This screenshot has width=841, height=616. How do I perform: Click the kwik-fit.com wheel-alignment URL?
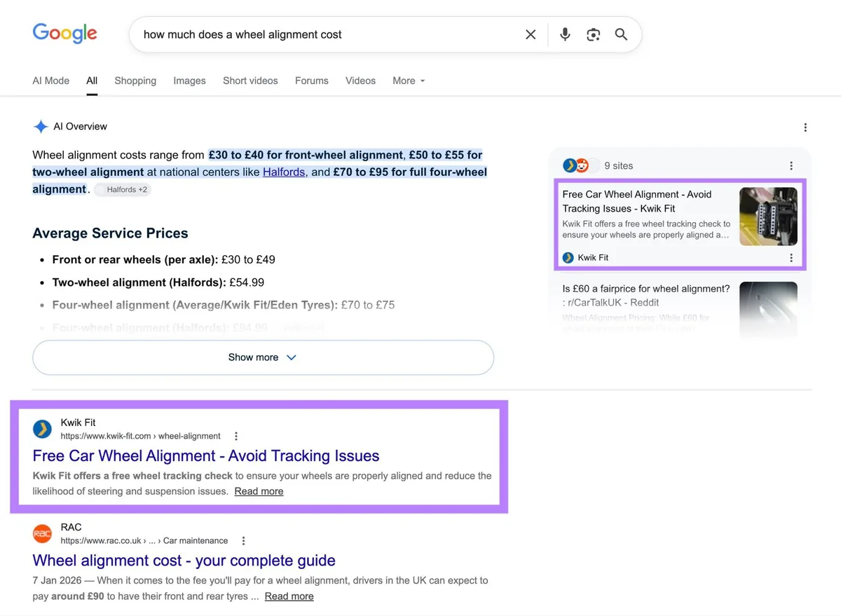(x=140, y=436)
